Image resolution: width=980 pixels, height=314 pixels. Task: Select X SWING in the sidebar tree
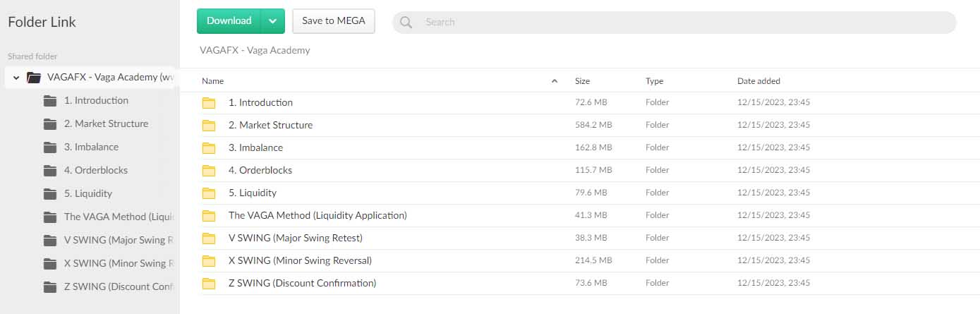(x=119, y=263)
